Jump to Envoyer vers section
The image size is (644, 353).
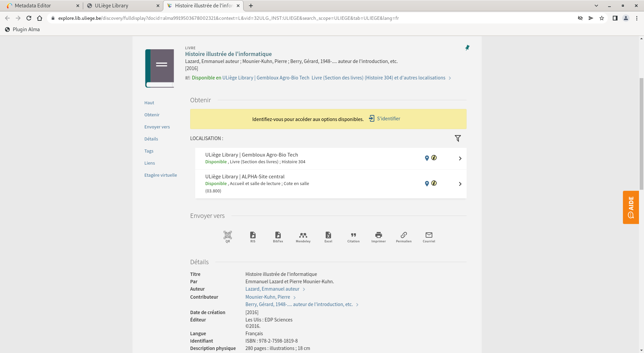point(157,127)
